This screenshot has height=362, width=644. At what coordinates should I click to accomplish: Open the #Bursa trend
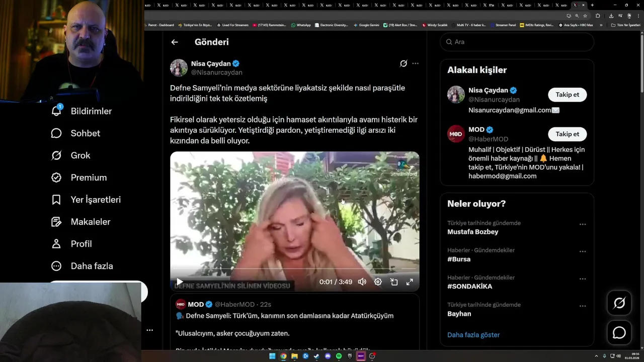pos(459,259)
